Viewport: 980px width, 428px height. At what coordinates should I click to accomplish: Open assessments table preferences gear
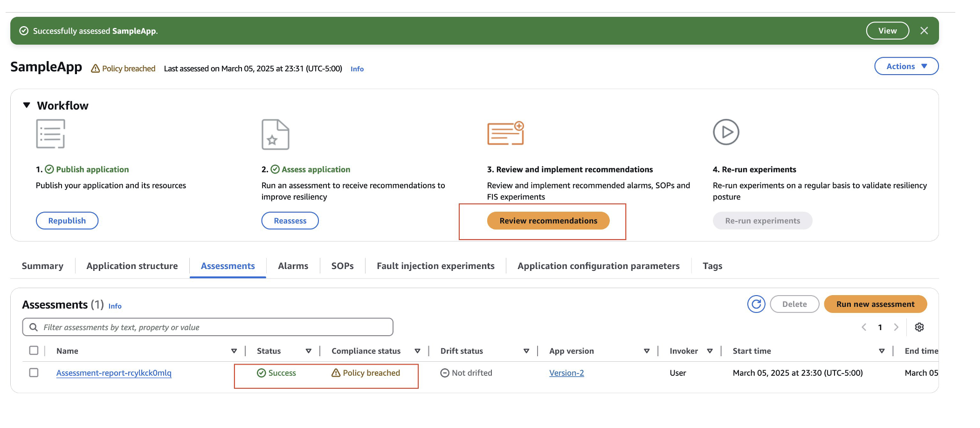point(920,327)
